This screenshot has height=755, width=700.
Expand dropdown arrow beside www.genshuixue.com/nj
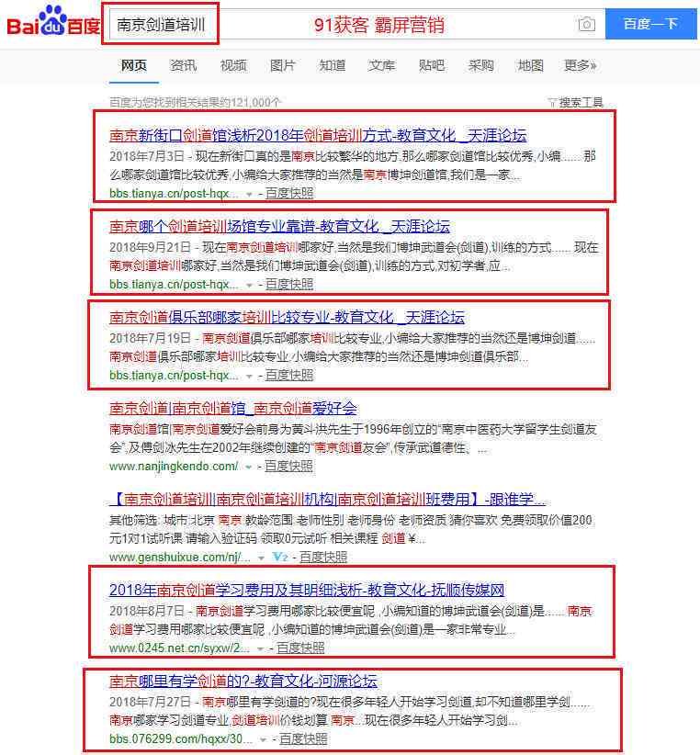[x=261, y=558]
